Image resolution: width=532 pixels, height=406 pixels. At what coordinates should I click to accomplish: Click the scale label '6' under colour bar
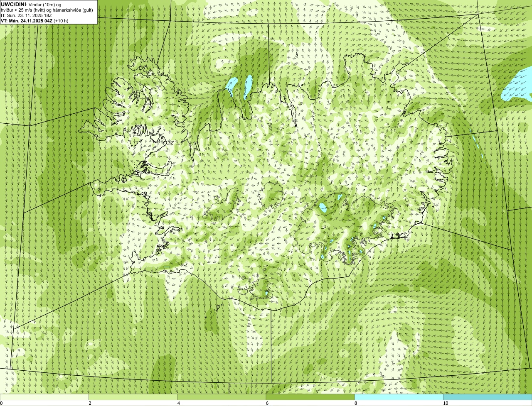267,403
